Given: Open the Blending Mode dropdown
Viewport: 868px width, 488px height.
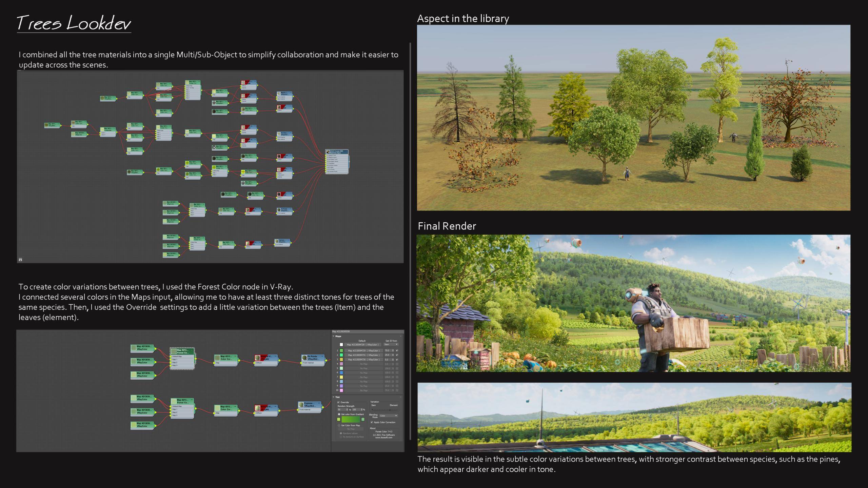Looking at the screenshot, I should (389, 415).
